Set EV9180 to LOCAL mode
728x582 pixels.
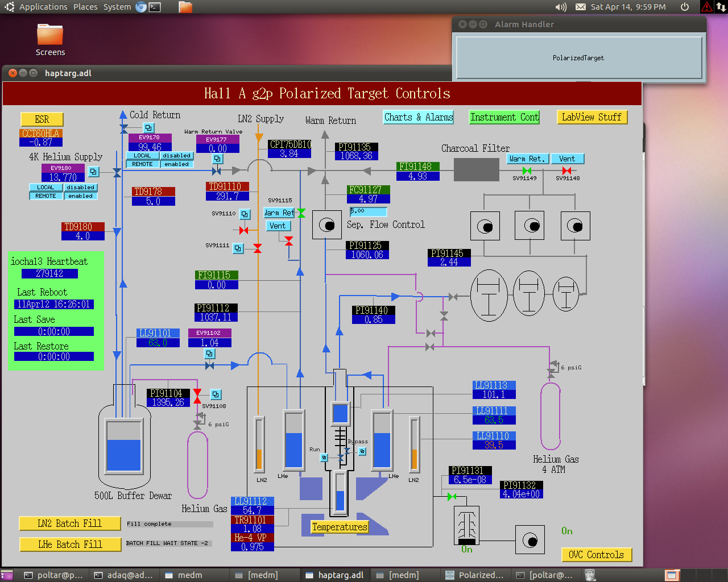[45, 188]
